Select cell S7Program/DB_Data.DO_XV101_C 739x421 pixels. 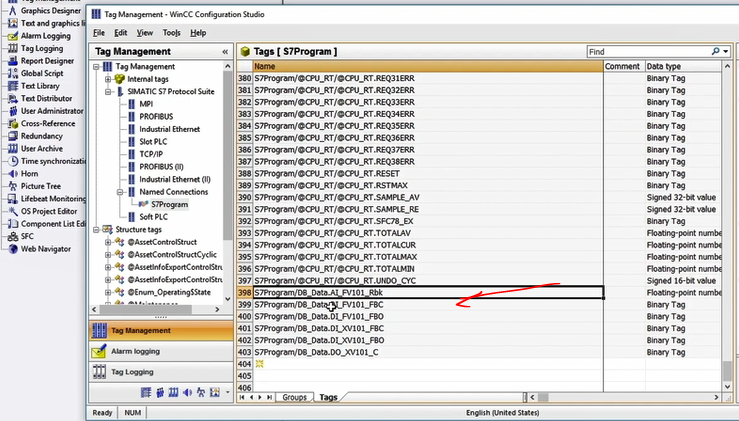pos(428,352)
